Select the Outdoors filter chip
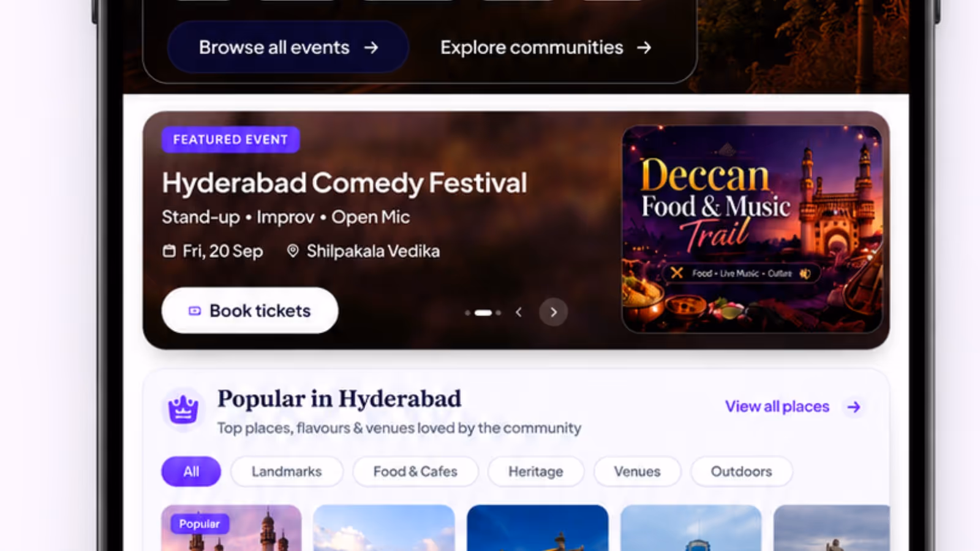 (741, 471)
